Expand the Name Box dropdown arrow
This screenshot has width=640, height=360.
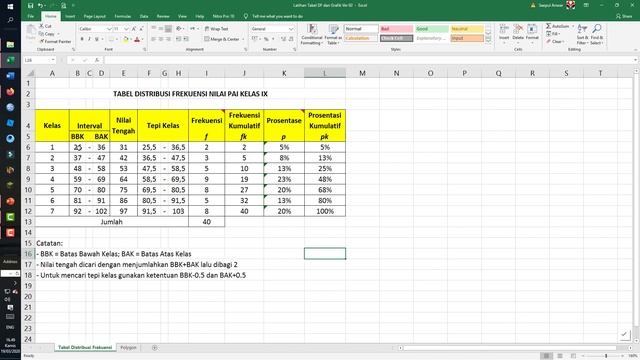53,60
